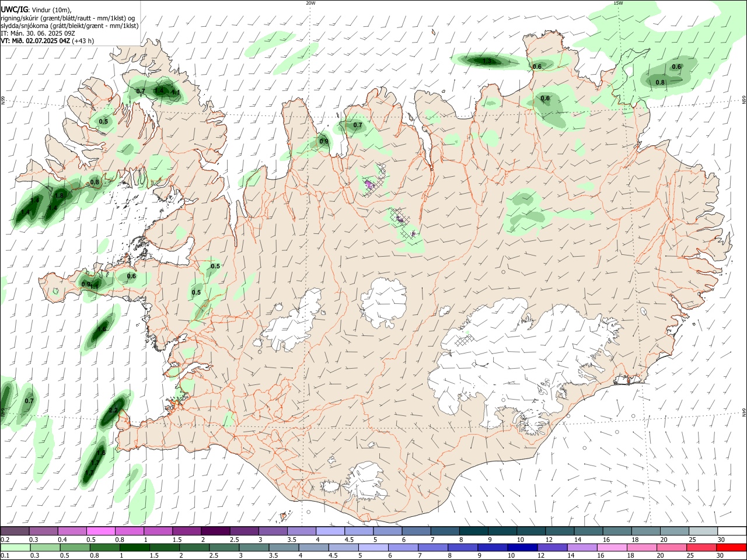Click the hatched patch on Vatnajökull glacier

[464, 339]
